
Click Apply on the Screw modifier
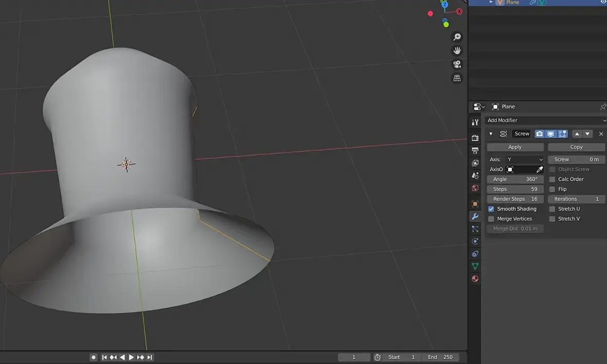[515, 147]
